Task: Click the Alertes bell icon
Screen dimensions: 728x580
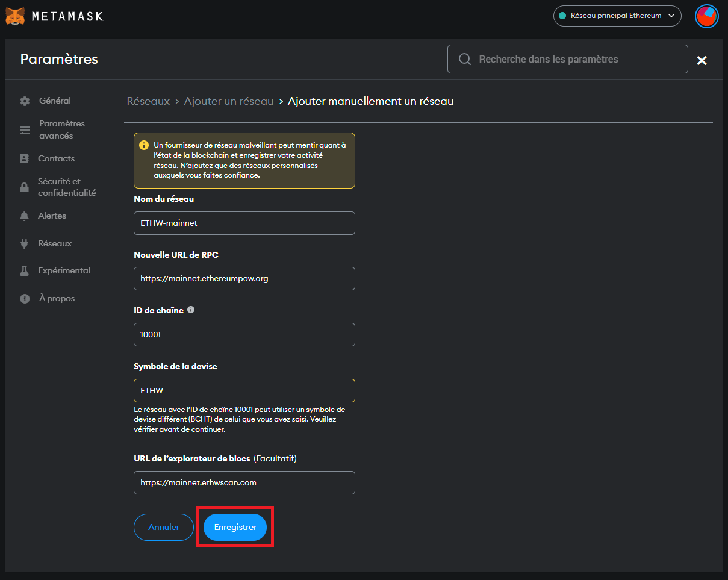Action: pyautogui.click(x=25, y=216)
